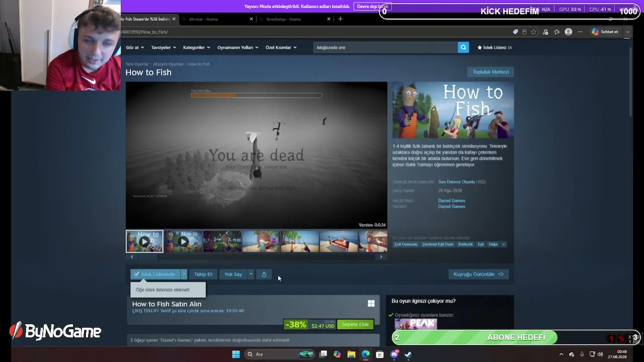Open the Dazed Games developer link
644x362 pixels.
click(x=452, y=201)
